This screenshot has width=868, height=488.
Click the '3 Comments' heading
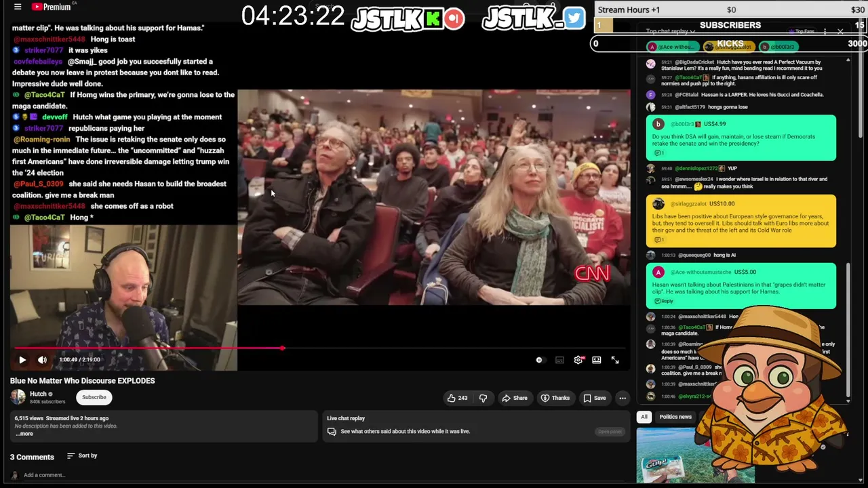tap(32, 457)
